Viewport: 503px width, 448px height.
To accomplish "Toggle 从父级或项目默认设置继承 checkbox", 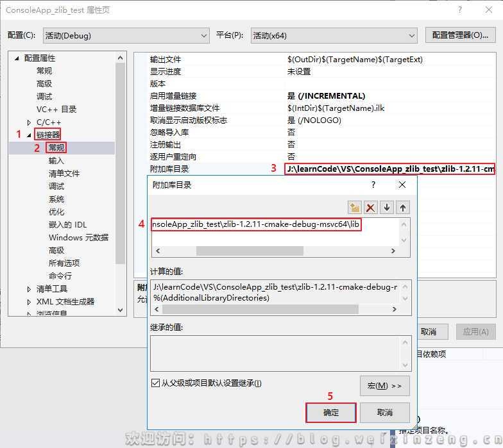I will pyautogui.click(x=155, y=383).
